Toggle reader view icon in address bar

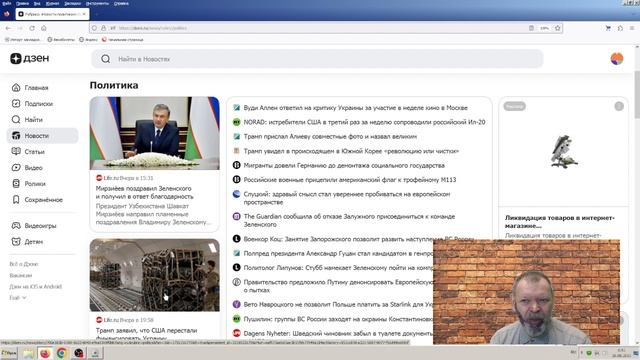531,28
